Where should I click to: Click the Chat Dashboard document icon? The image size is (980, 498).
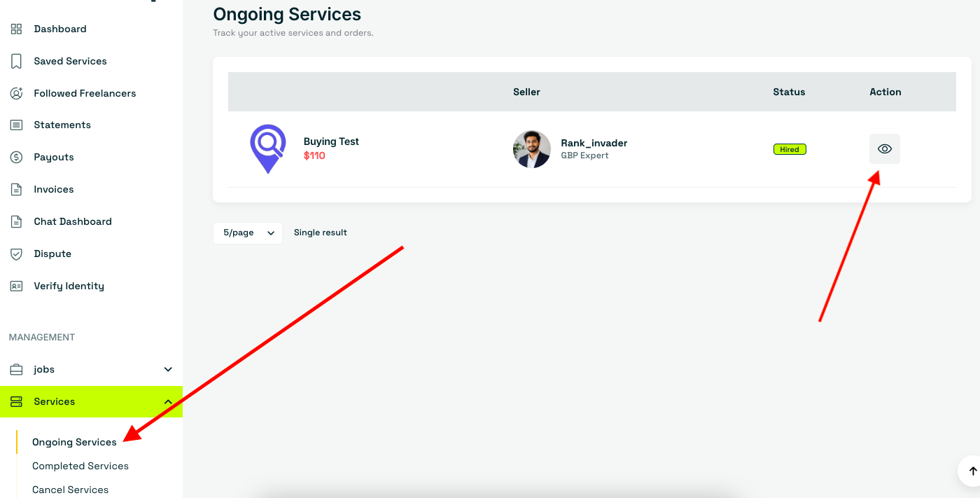[16, 221]
